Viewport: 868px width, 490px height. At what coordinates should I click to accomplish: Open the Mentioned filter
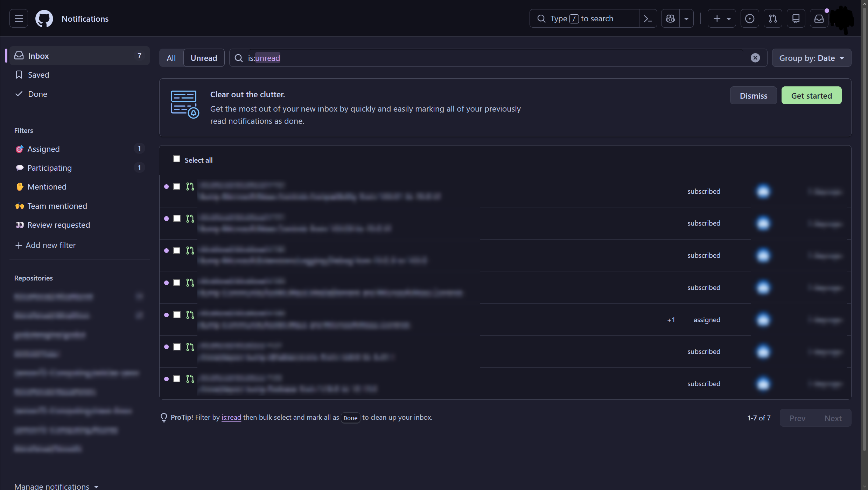click(80, 187)
